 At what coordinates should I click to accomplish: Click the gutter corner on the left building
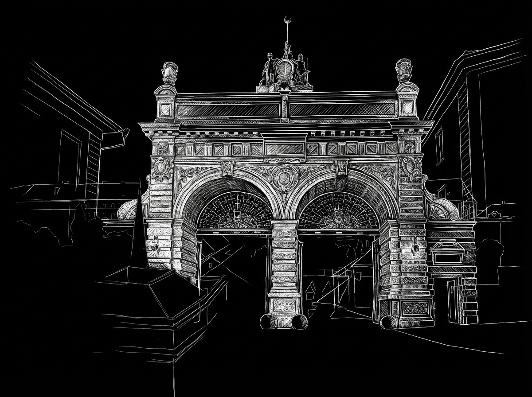(124, 132)
